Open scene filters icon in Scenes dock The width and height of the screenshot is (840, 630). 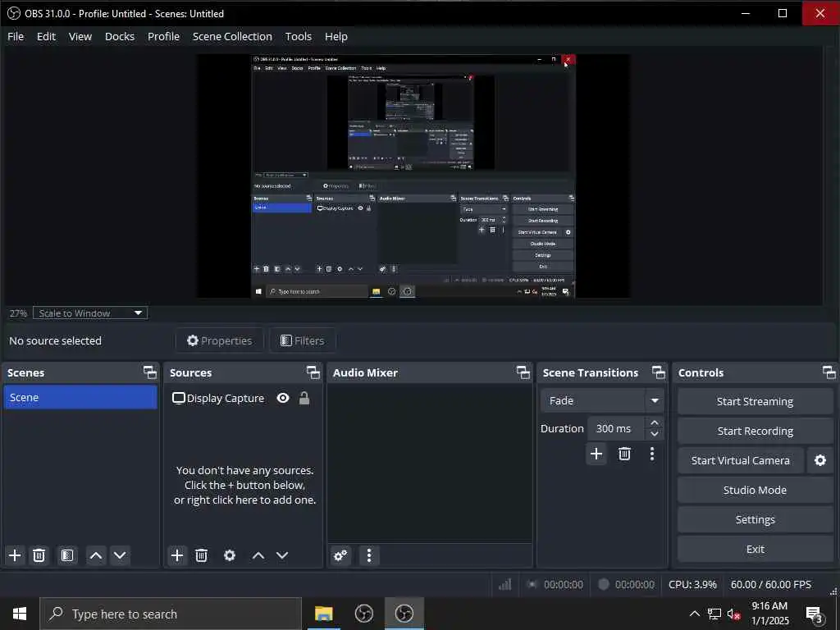[x=67, y=555]
